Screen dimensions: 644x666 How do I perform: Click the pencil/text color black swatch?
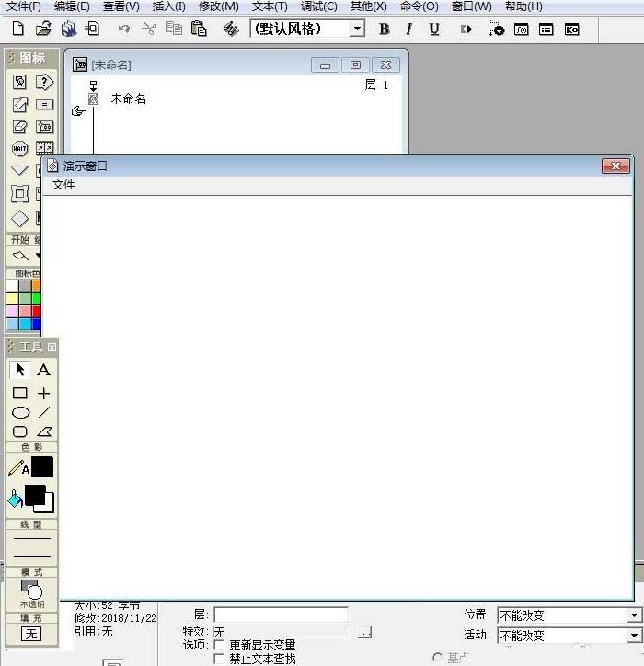[x=42, y=467]
